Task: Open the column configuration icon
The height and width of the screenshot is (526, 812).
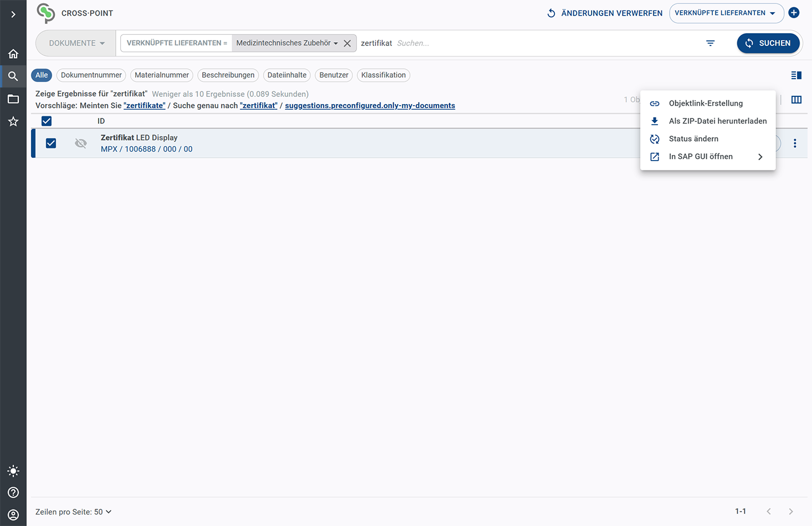Action: [x=796, y=100]
